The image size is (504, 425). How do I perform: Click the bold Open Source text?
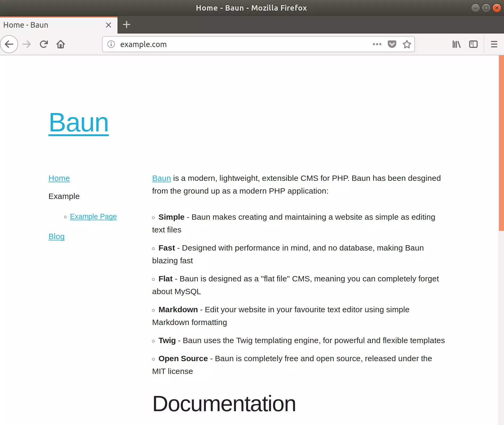click(183, 359)
